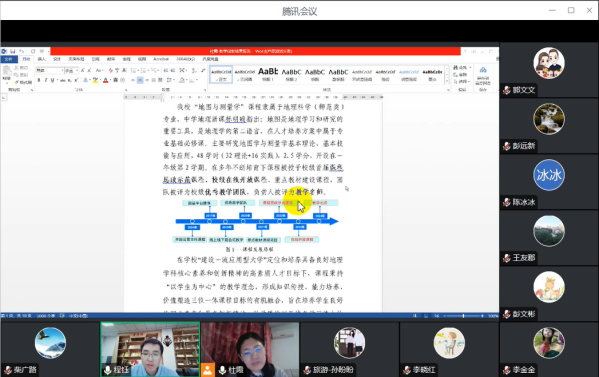
Task: Open the blue File tab in Word
Action: [x=8, y=59]
